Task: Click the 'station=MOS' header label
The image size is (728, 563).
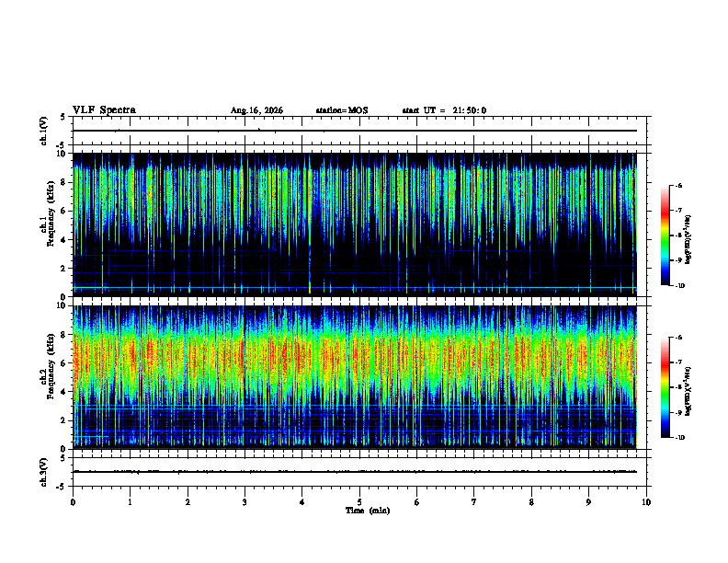Action: (342, 110)
